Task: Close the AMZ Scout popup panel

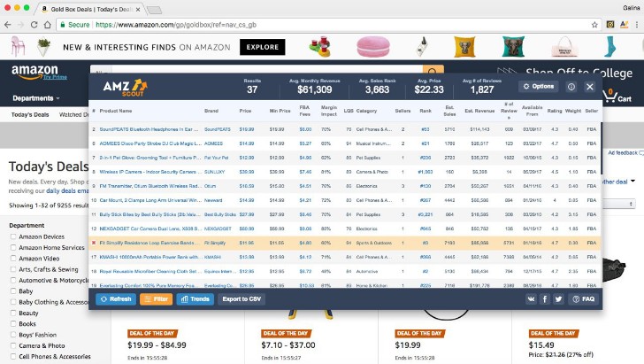Action: click(x=590, y=87)
